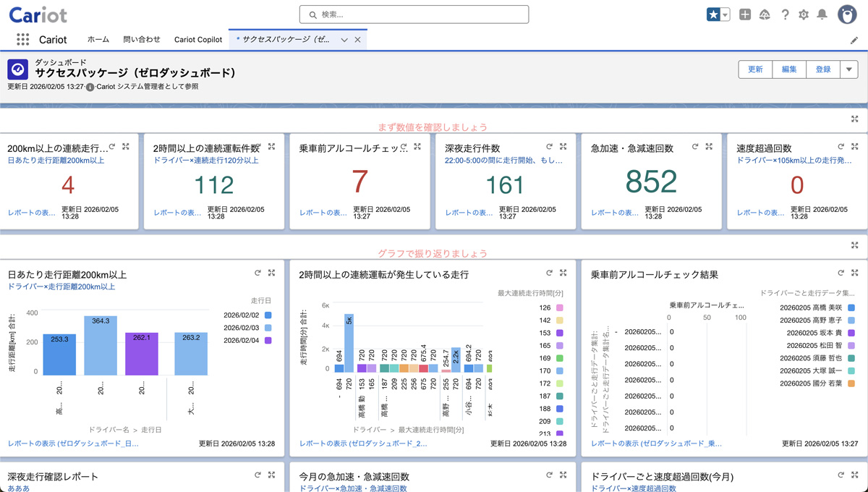
Task: Refresh the 深夜走行件数 widget
Action: 549,147
